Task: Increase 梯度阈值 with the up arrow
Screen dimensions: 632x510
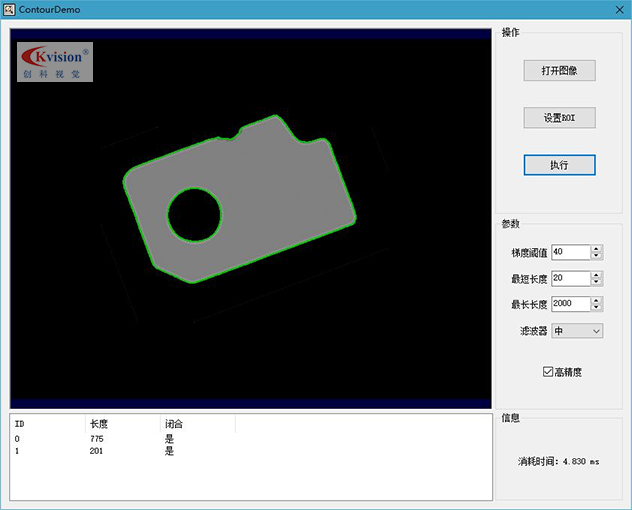Action: point(597,249)
